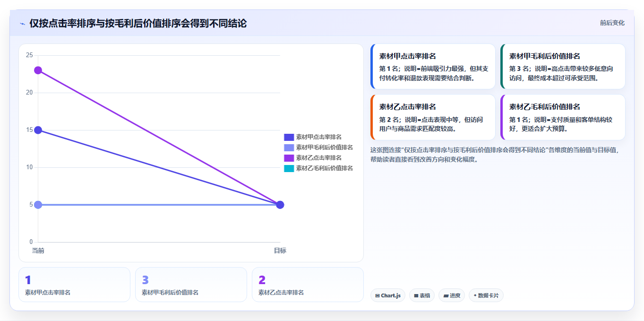Click the 目标 x-axis label
Screen dimensions: 644x321
(280, 251)
